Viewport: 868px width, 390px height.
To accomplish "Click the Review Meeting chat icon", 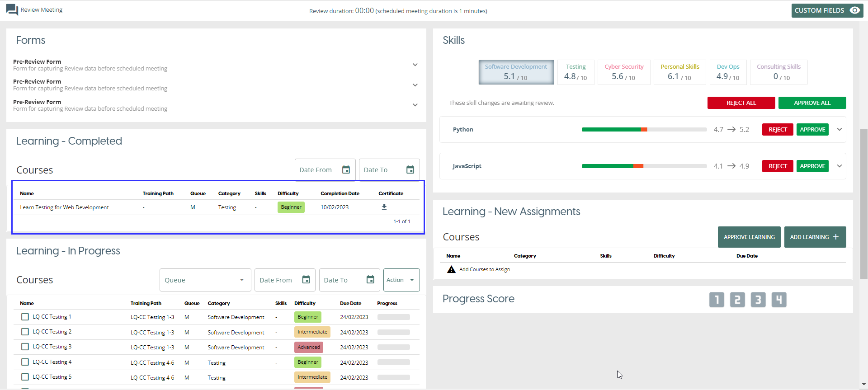I will coord(12,10).
